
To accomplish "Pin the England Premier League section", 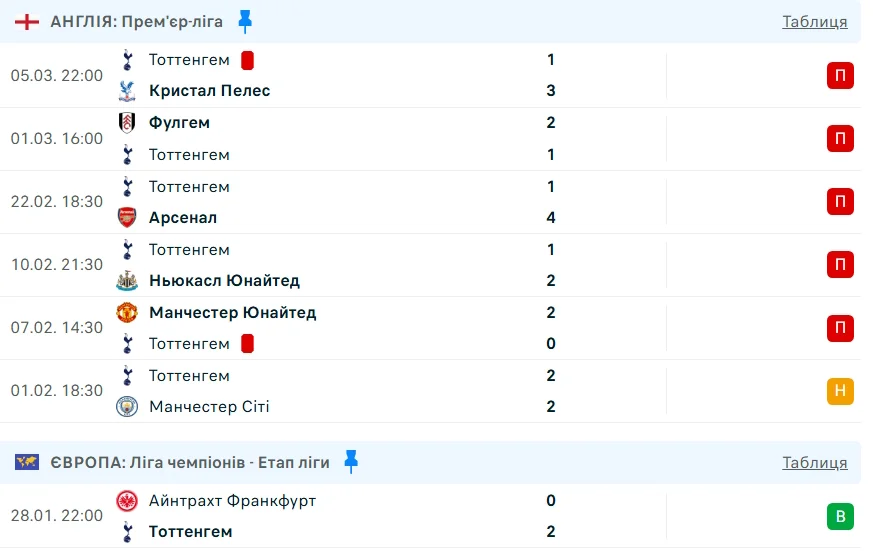I will tap(246, 21).
